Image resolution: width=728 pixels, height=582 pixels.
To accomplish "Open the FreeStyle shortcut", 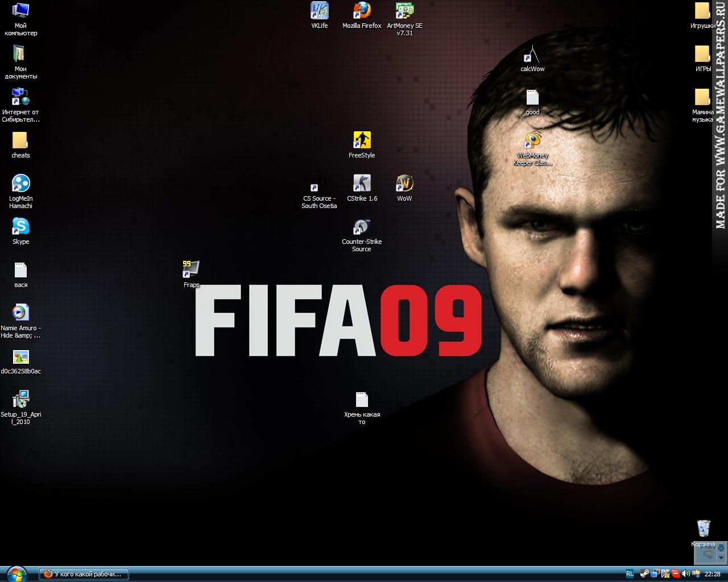I will click(362, 139).
